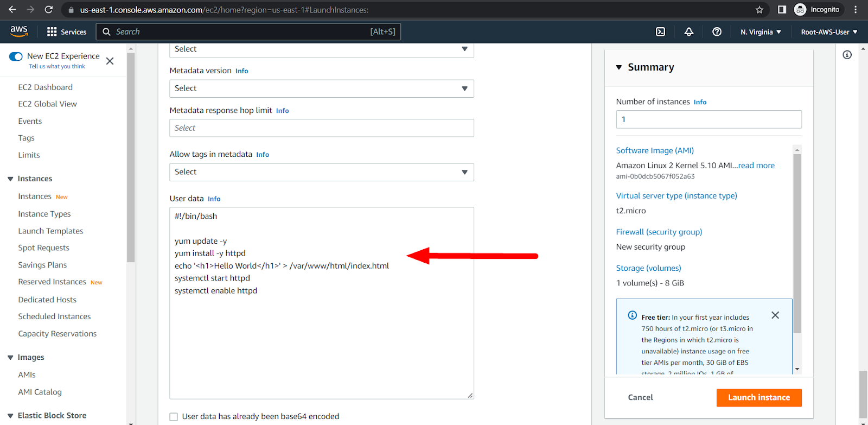The height and width of the screenshot is (425, 868).
Task: Open AMIs page
Action: click(x=27, y=375)
